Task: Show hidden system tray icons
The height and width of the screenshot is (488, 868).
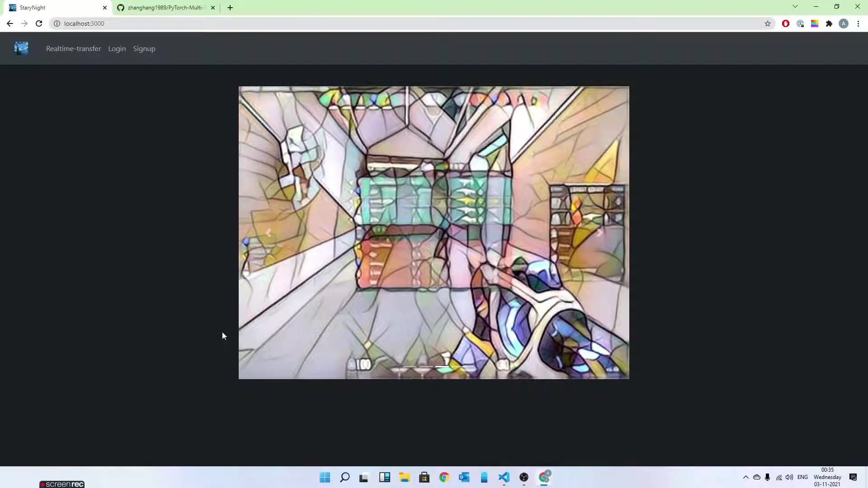Action: pos(745,477)
